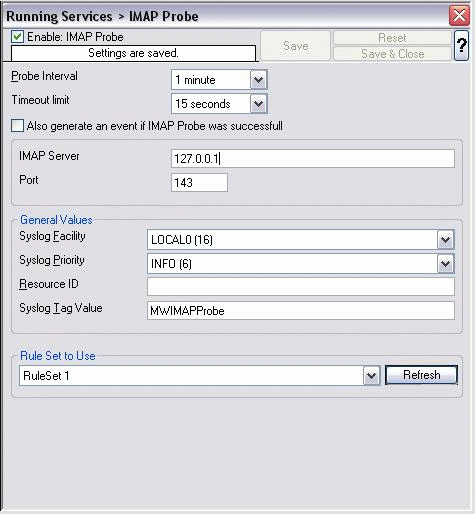Image resolution: width=475 pixels, height=514 pixels.
Task: Close the IMAP Probe dialog with red X
Action: coord(459,15)
